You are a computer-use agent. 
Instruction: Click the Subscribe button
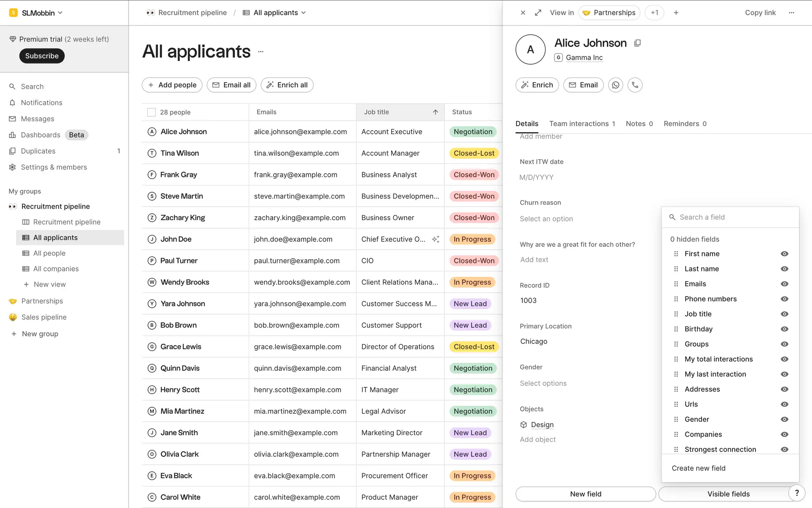42,56
